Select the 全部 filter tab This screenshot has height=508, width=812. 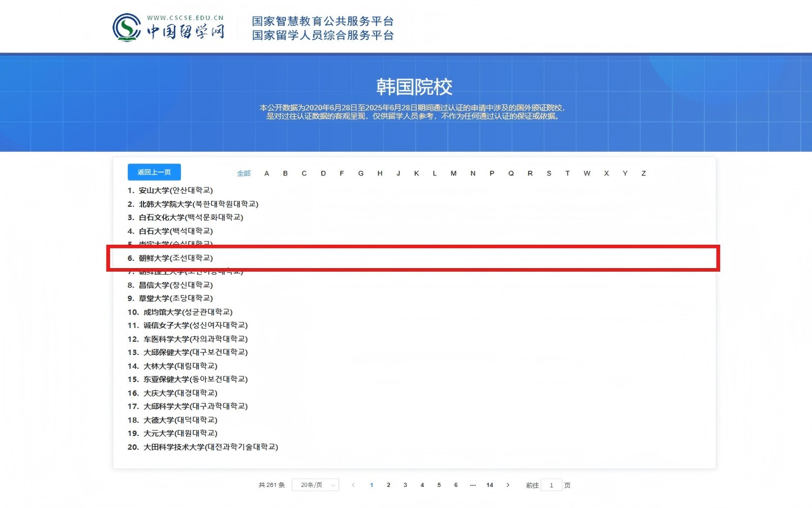244,174
